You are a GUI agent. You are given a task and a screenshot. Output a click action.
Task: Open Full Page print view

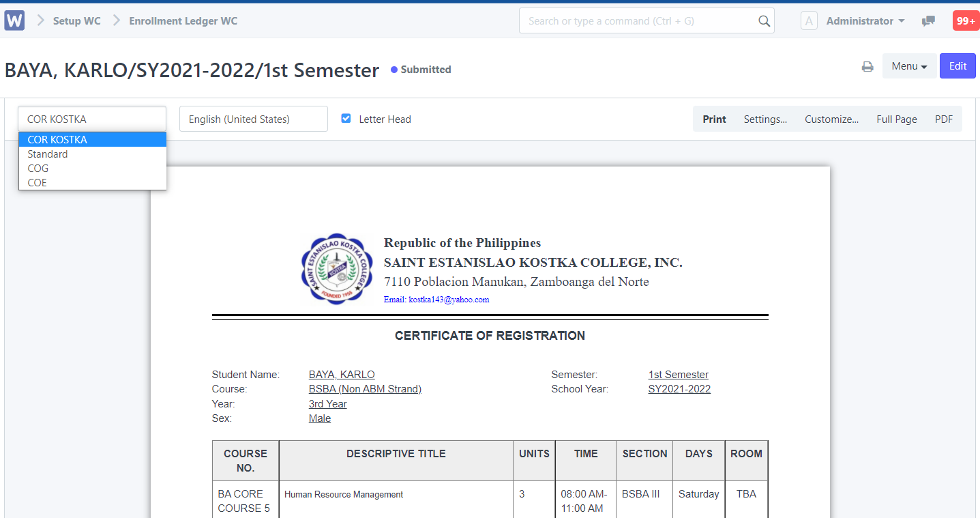pyautogui.click(x=896, y=119)
